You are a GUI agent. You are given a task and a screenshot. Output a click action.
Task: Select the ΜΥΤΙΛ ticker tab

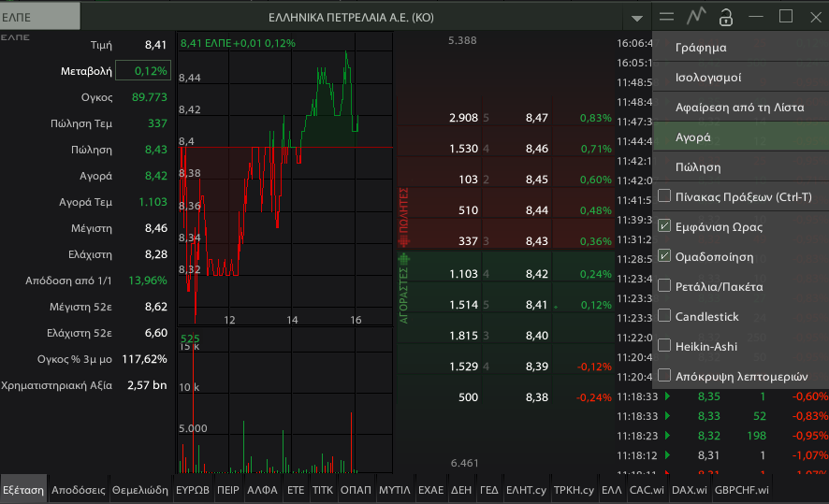395,490
